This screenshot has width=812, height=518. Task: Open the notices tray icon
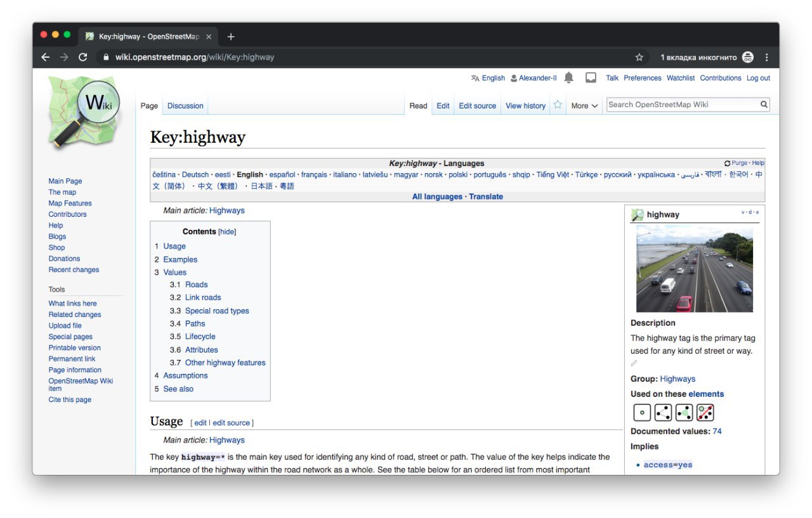[x=591, y=78]
